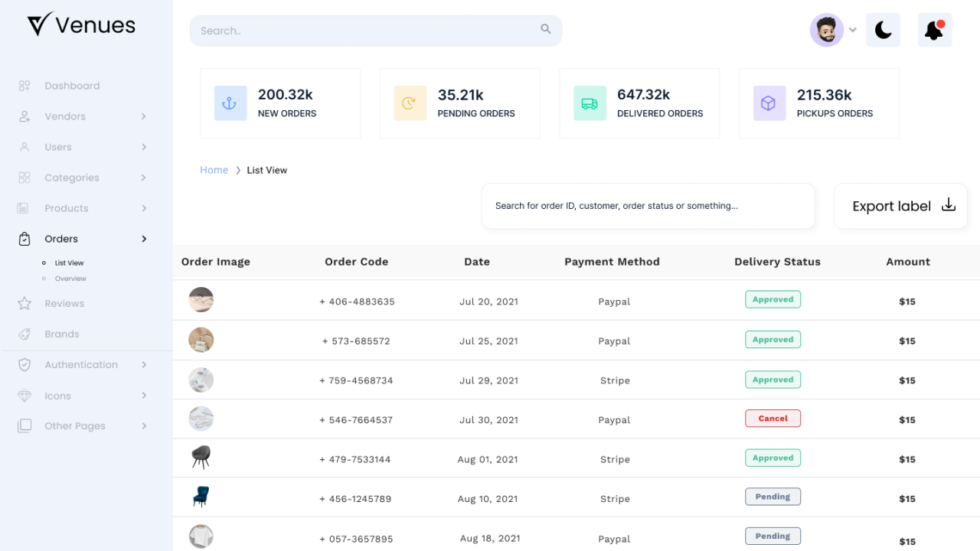Click the Pending Orders clock icon
980x551 pixels.
tap(410, 103)
